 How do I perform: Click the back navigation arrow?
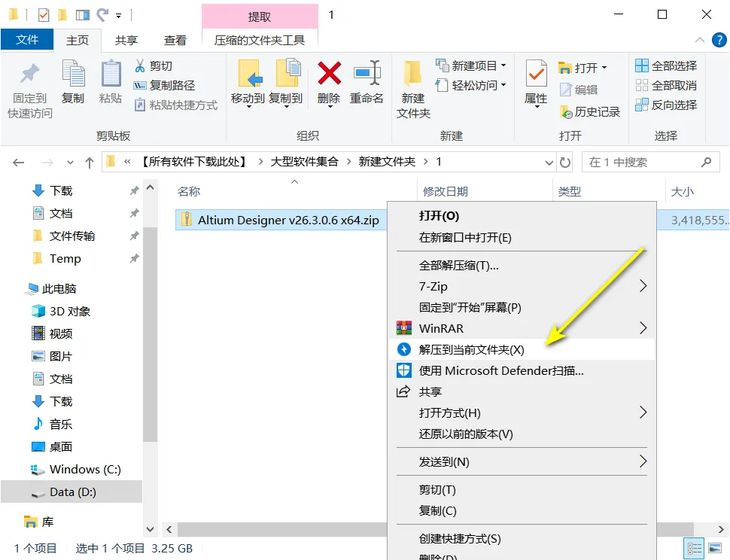[19, 163]
